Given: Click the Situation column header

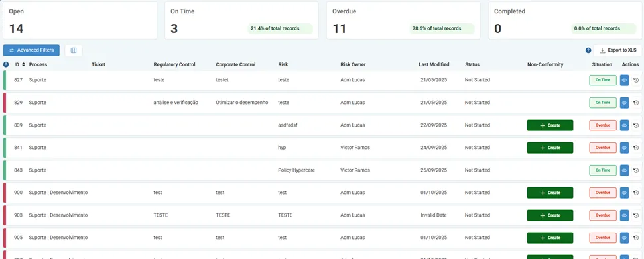Looking at the screenshot, I should (x=602, y=64).
